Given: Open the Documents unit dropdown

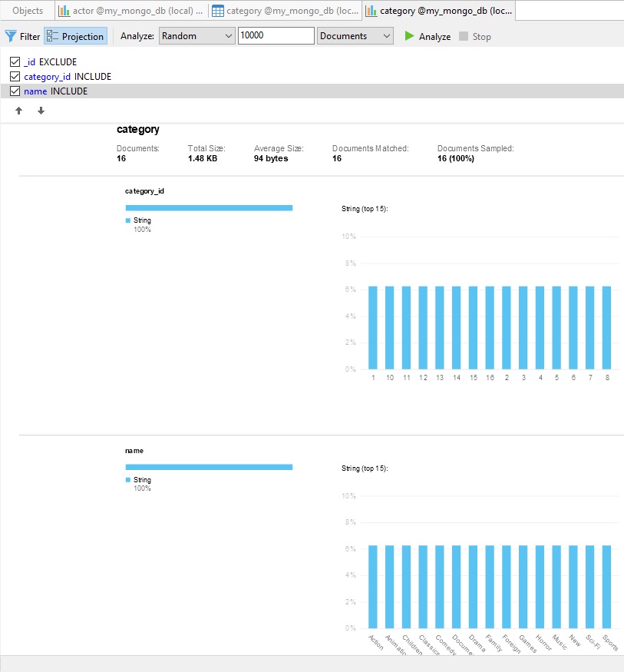Looking at the screenshot, I should pyautogui.click(x=355, y=36).
